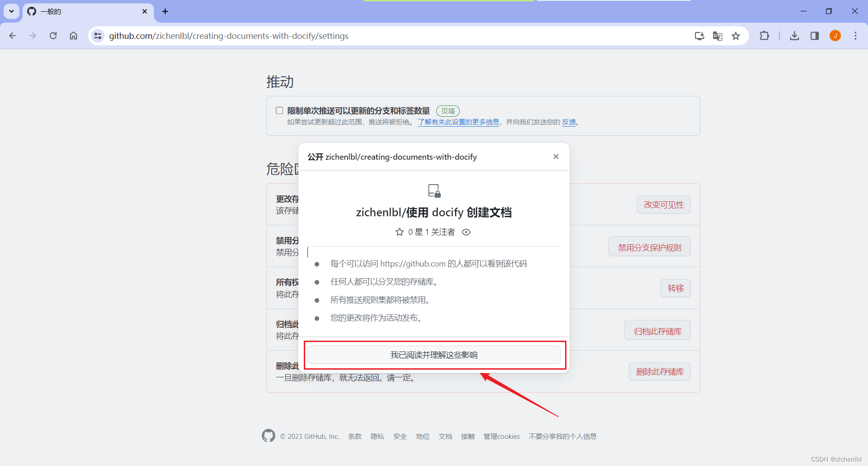Screen dimensions: 868x466
Task: Click the browser back arrow
Action: (13, 36)
